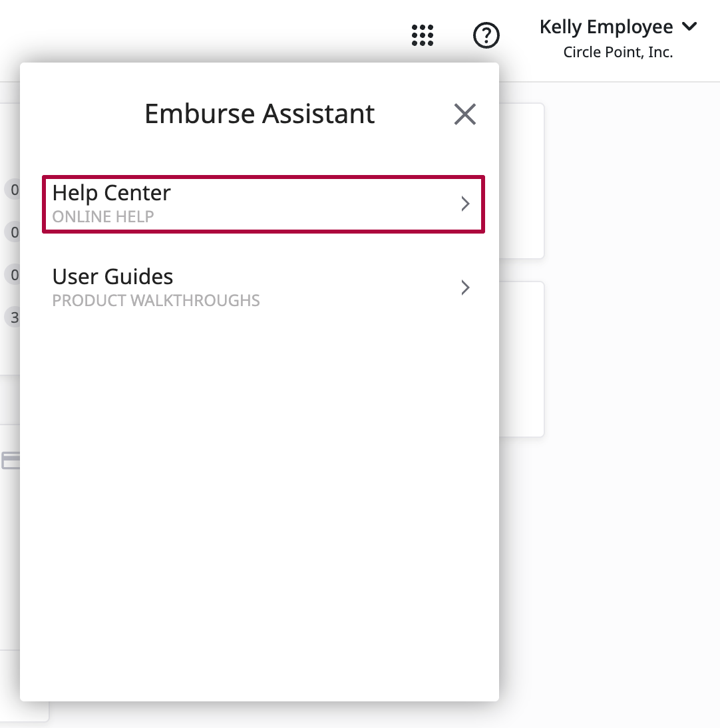720x728 pixels.
Task: Click the User Guides right chevron
Action: 465,287
